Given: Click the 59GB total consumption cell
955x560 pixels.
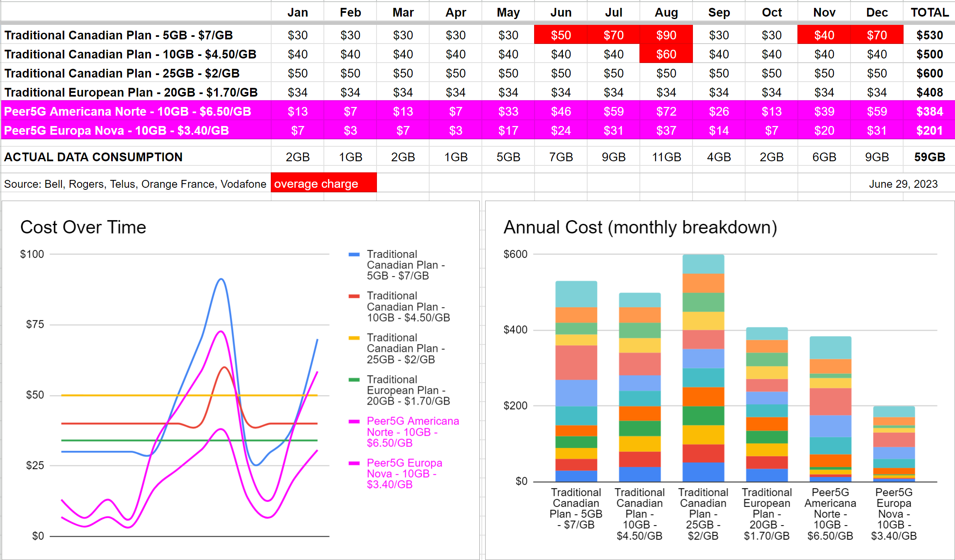Looking at the screenshot, I should (x=929, y=157).
